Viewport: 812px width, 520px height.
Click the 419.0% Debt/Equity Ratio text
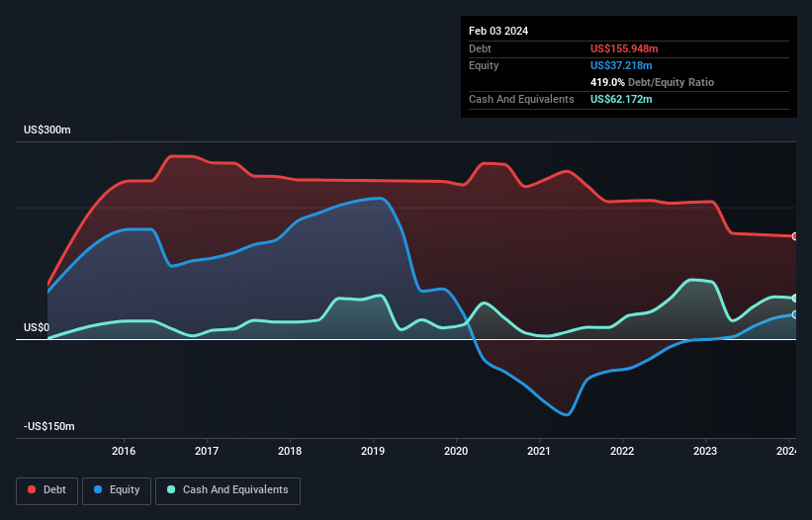click(x=652, y=82)
